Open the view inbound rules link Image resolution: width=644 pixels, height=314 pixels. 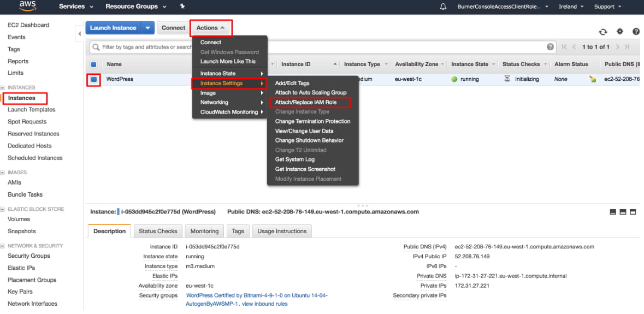pos(264,304)
